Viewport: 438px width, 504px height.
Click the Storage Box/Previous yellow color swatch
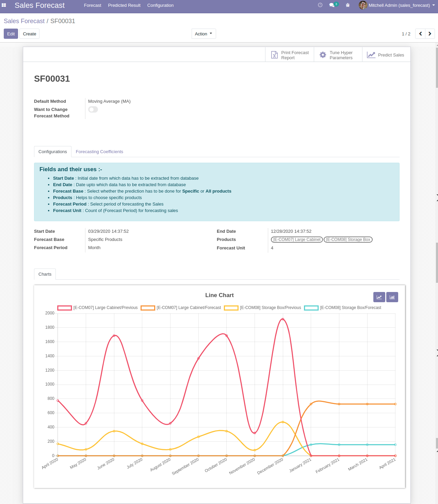(231, 308)
